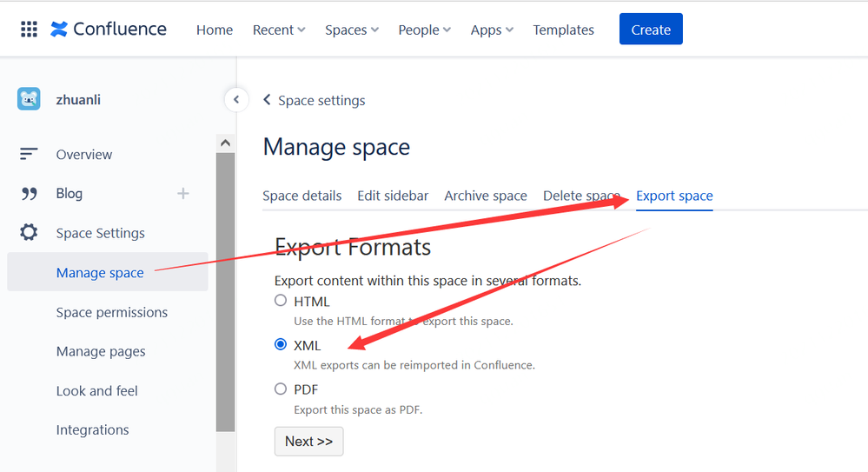Open Blog in the sidebar
The image size is (868, 472).
coord(70,193)
